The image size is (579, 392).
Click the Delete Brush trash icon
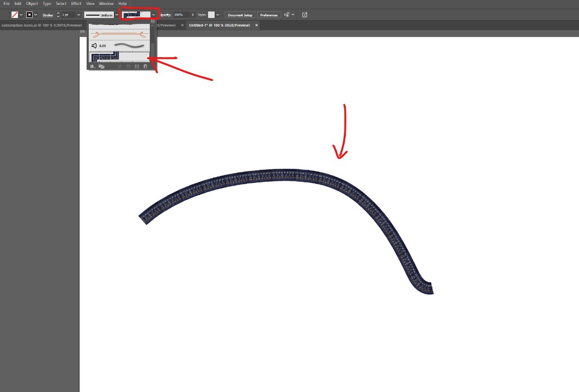pyautogui.click(x=145, y=66)
